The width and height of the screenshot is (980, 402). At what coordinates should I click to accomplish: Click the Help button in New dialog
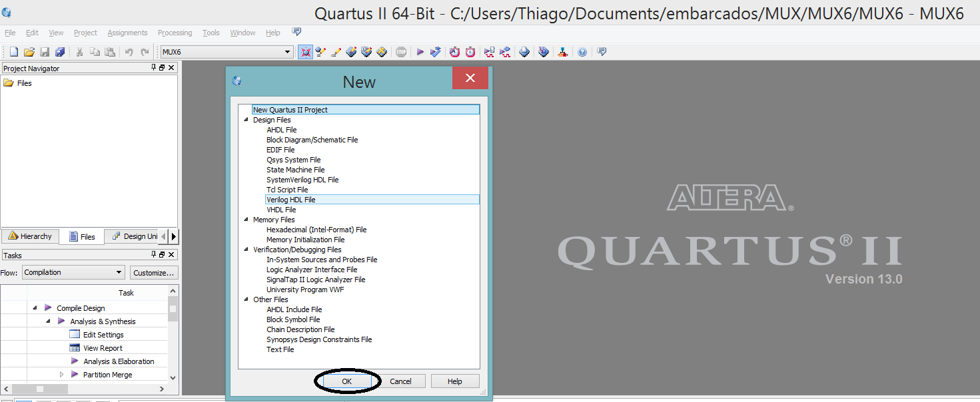(x=455, y=381)
